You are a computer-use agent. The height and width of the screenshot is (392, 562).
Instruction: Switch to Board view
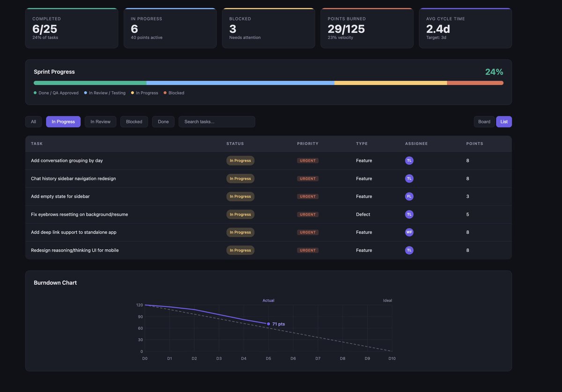pyautogui.click(x=484, y=122)
